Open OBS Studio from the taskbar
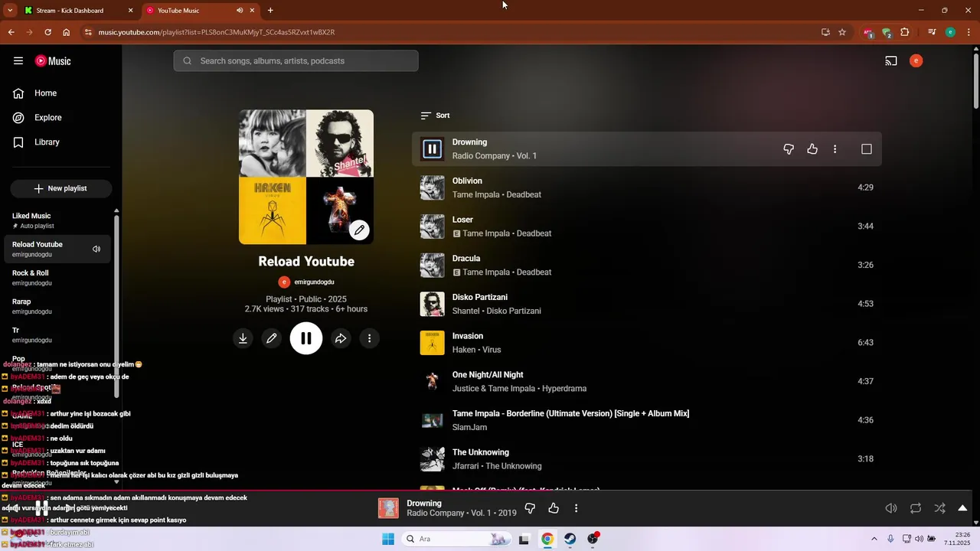 click(x=593, y=539)
